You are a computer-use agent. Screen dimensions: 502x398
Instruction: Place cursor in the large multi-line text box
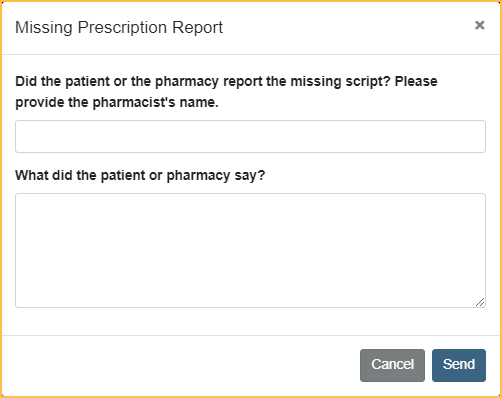250,250
